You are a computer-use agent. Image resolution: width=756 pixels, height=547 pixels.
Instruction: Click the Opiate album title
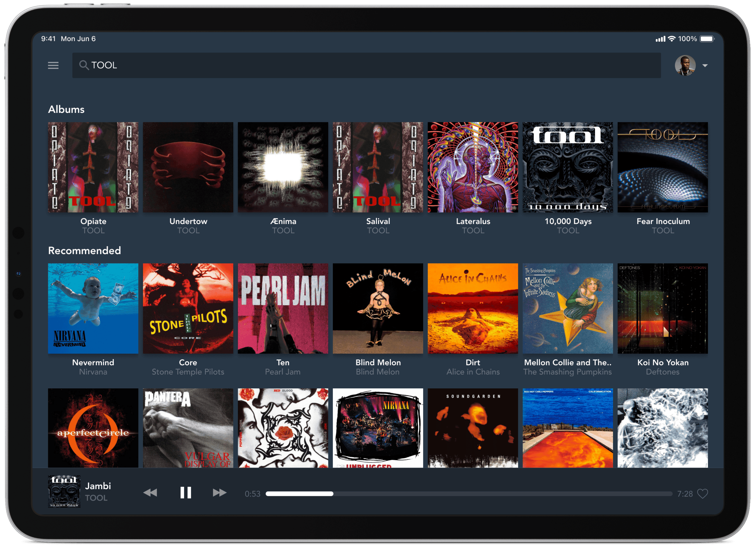coord(93,222)
